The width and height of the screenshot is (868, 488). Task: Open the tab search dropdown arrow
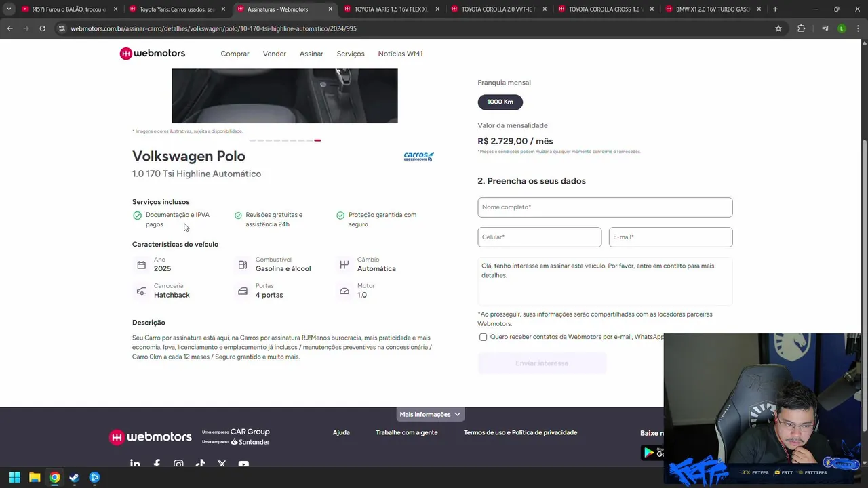click(8, 9)
